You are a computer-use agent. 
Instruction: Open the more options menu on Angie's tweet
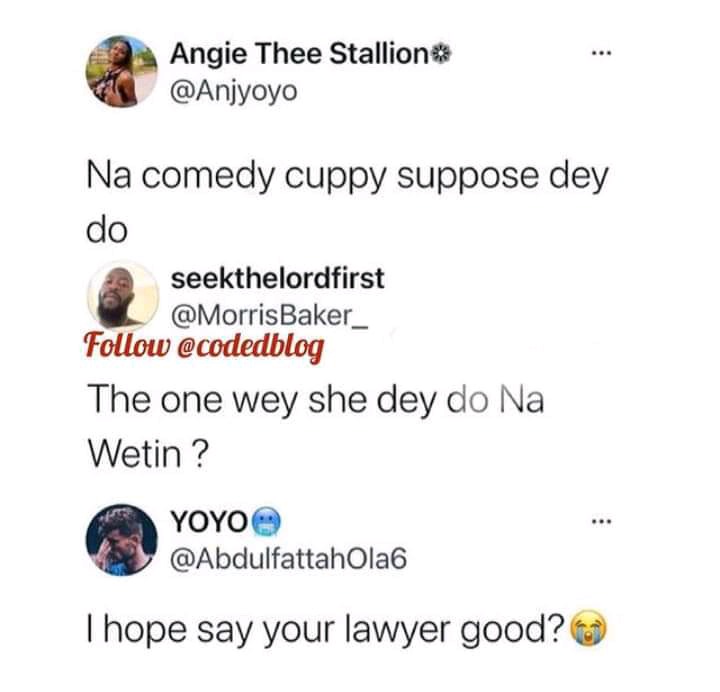(602, 54)
